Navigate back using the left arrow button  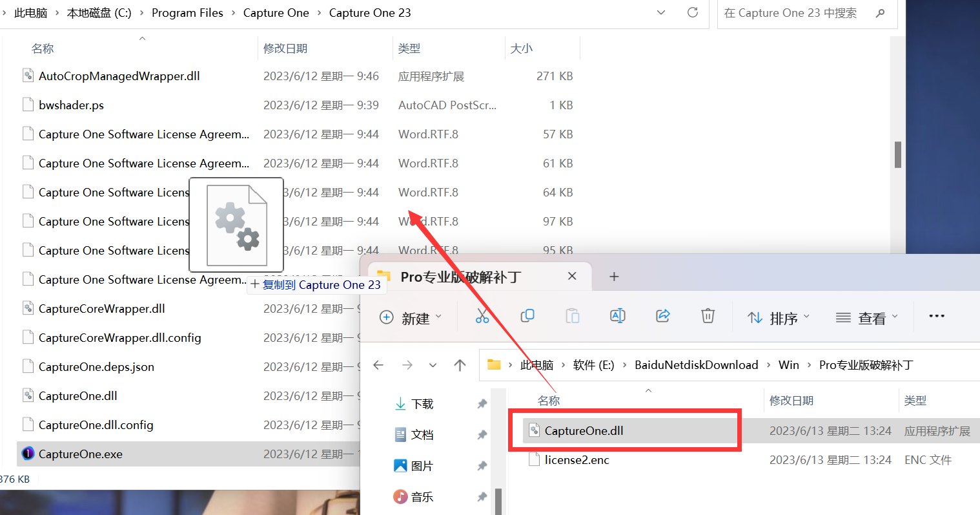click(378, 365)
